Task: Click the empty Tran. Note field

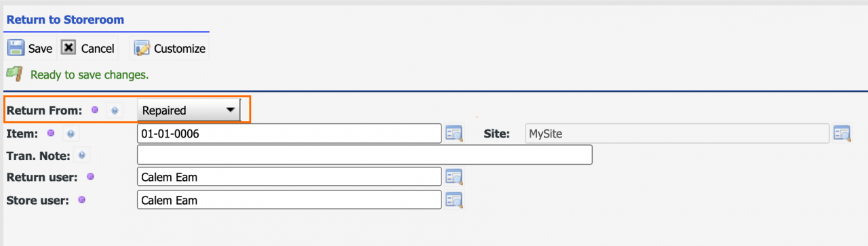Action: pyautogui.click(x=365, y=155)
